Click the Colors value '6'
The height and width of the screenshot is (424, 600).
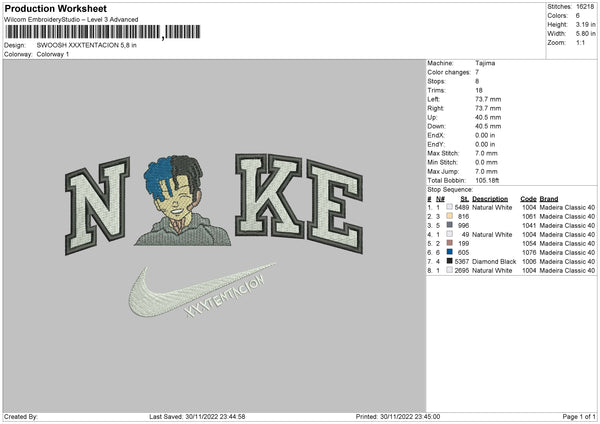pos(578,16)
